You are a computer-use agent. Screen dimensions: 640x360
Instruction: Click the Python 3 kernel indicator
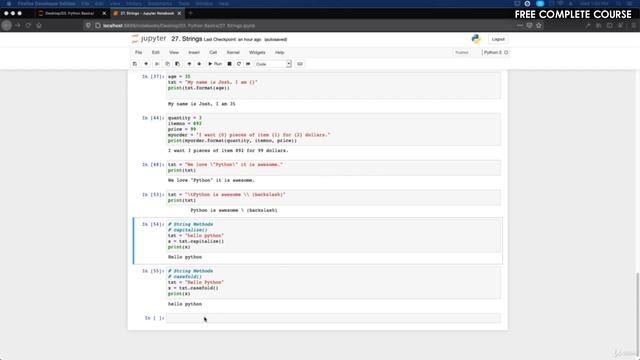(495, 53)
